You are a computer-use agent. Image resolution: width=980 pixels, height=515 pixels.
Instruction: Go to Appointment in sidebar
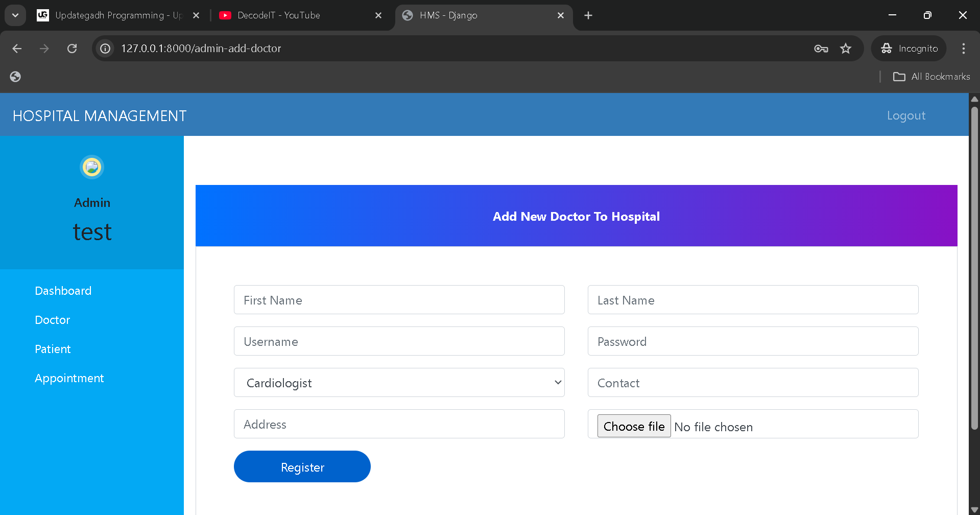(69, 378)
